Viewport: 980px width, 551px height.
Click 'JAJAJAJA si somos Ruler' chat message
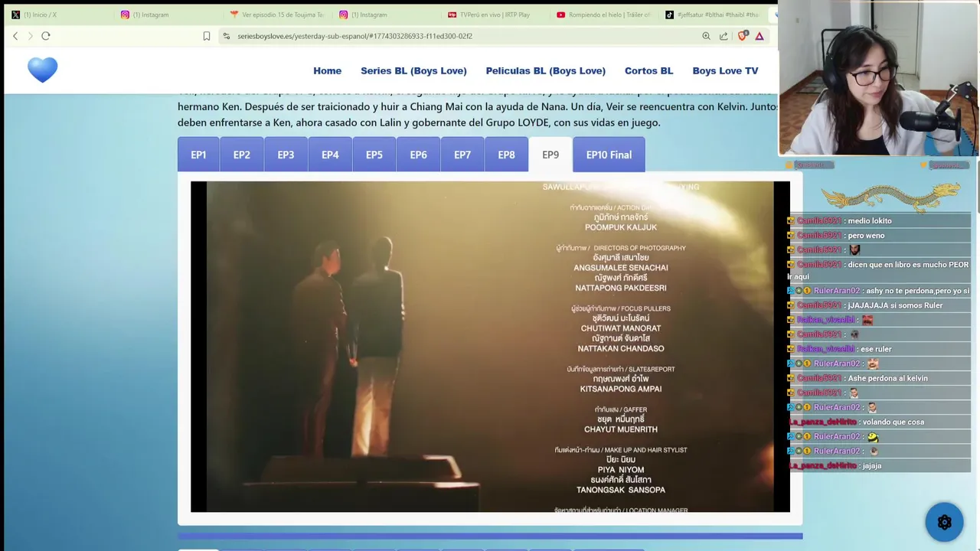click(895, 305)
